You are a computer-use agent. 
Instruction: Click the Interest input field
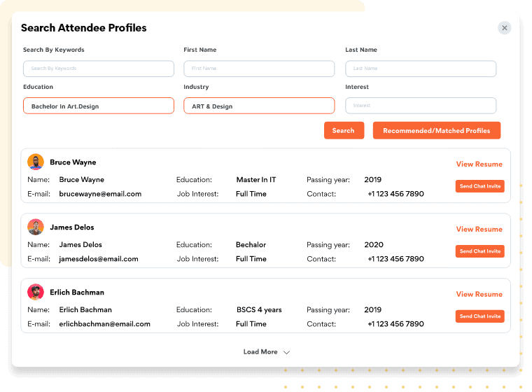421,106
